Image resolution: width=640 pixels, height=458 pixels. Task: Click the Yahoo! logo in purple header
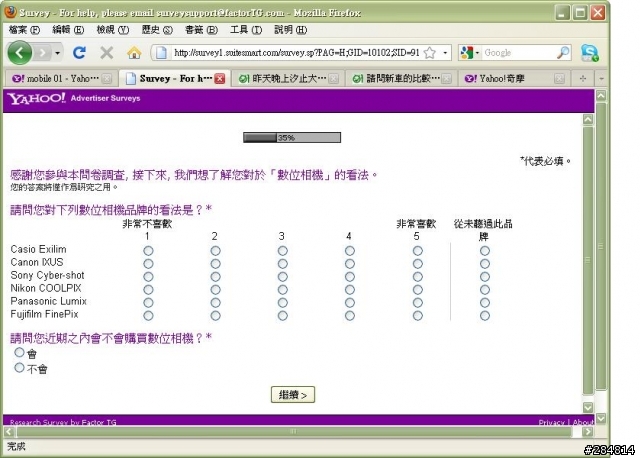point(37,98)
